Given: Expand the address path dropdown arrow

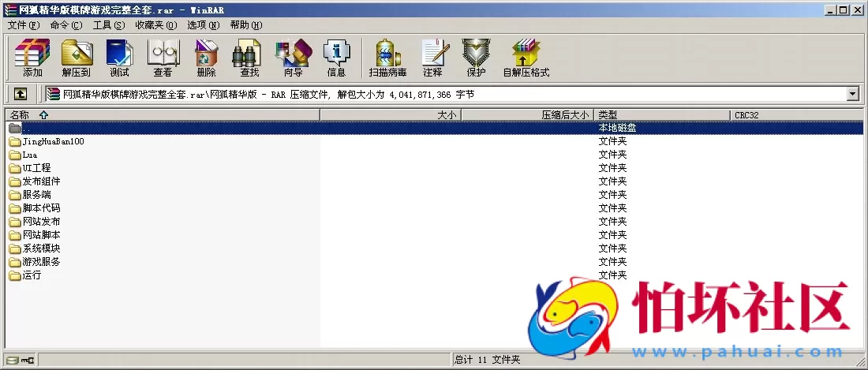Looking at the screenshot, I should click(x=852, y=95).
